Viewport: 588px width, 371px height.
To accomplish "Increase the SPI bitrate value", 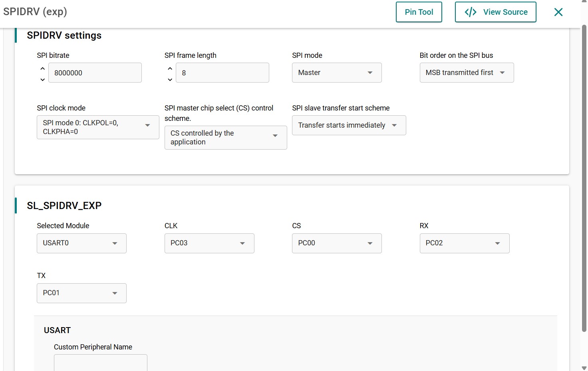I will [x=43, y=69].
